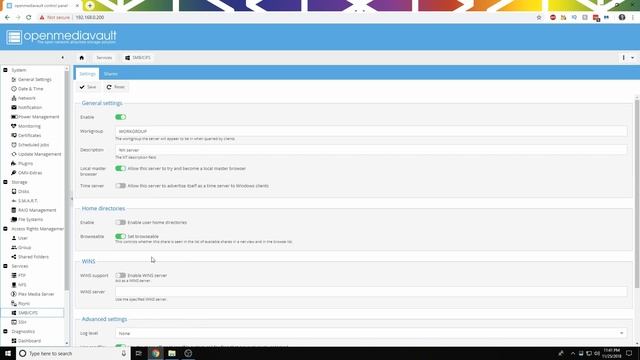This screenshot has height=360, width=640.
Task: Open the Shared Folders page
Action: (33, 257)
